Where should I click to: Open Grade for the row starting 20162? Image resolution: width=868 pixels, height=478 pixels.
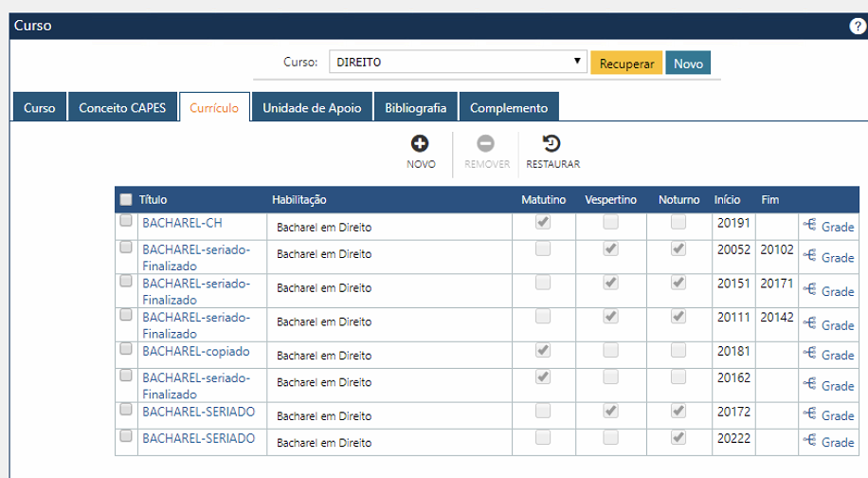829,385
